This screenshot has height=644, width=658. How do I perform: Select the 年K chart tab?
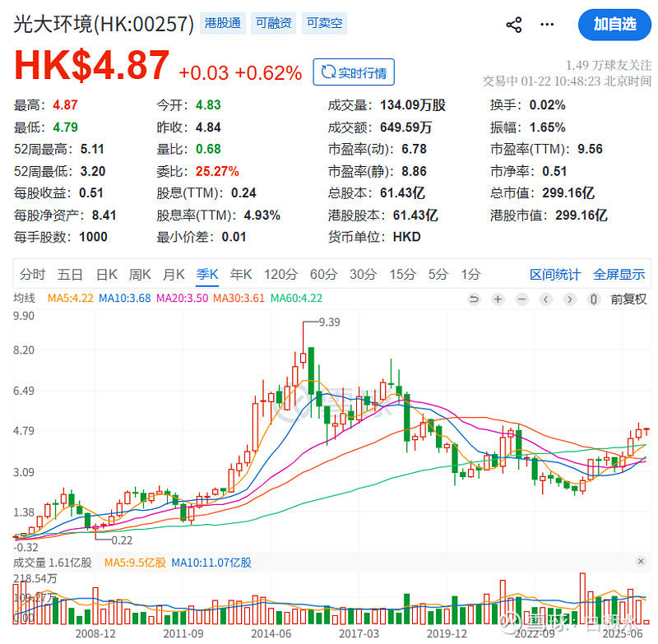pyautogui.click(x=241, y=275)
